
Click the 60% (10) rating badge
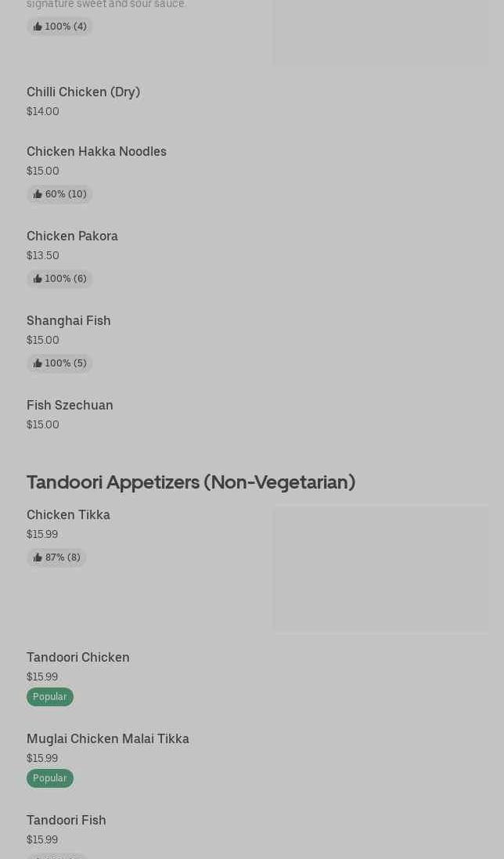[59, 194]
